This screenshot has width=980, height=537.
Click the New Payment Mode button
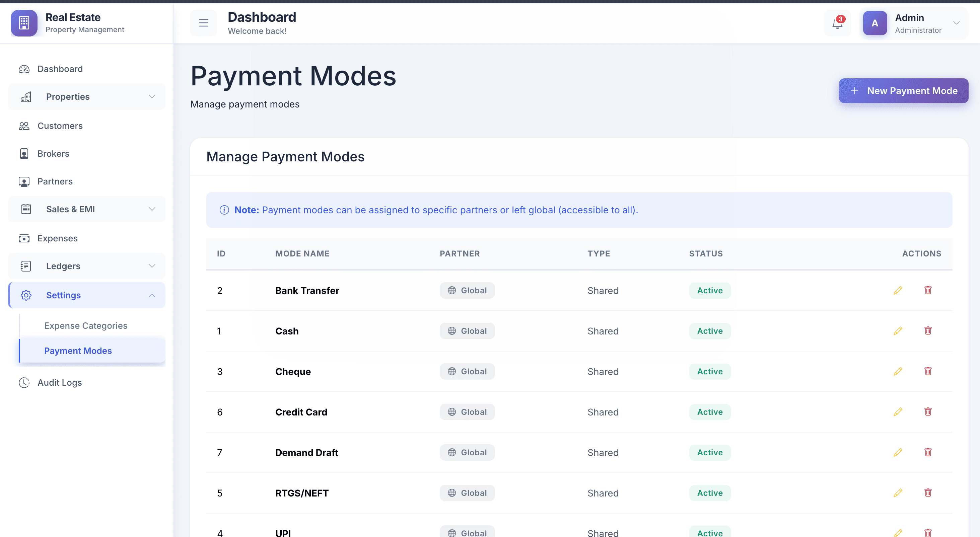coord(903,91)
